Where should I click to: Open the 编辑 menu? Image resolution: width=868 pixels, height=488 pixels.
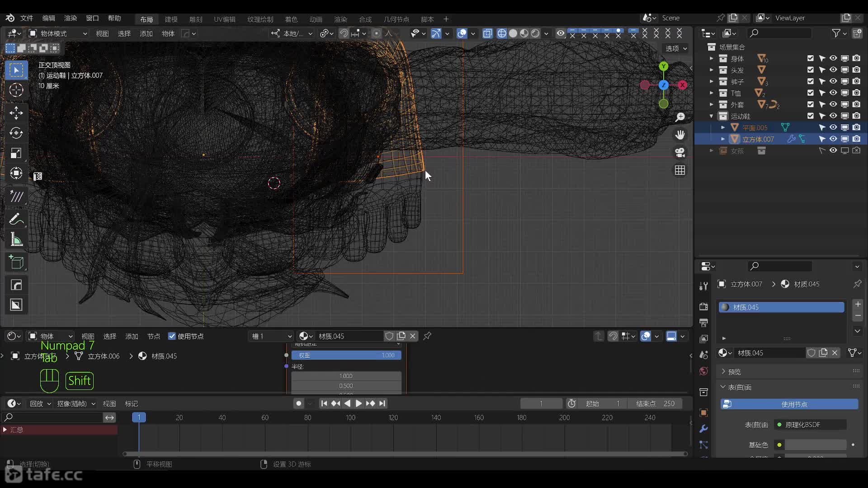pos(48,18)
